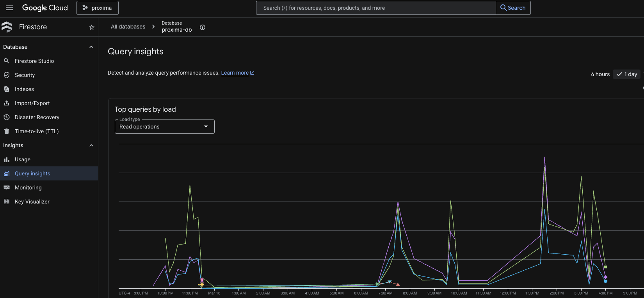644x298 pixels.
Task: Click the Import/Export upload icon
Action: click(x=7, y=103)
